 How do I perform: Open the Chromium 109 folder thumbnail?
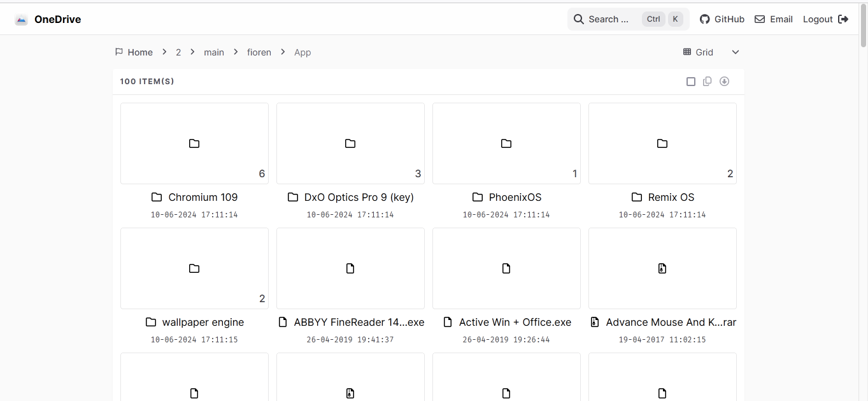tap(194, 143)
